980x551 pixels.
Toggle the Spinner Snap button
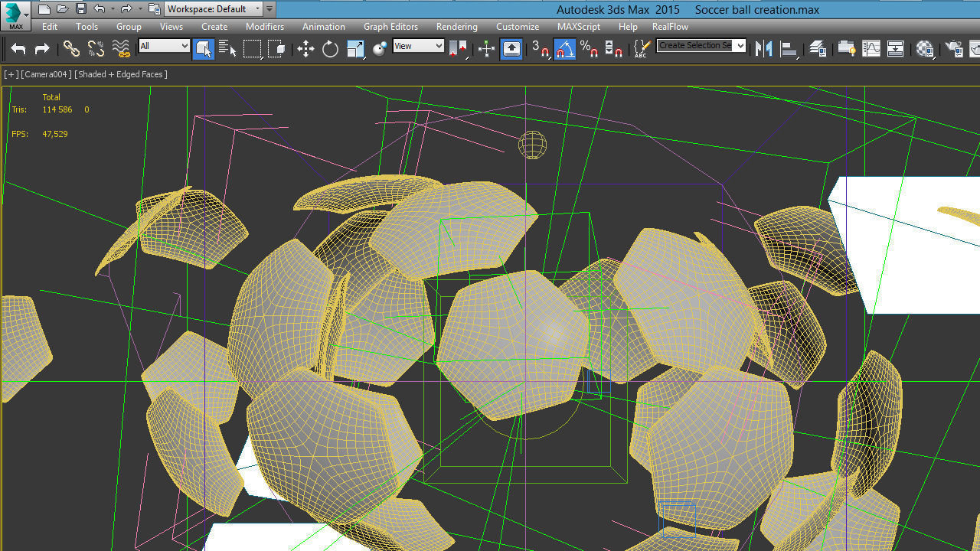point(614,49)
